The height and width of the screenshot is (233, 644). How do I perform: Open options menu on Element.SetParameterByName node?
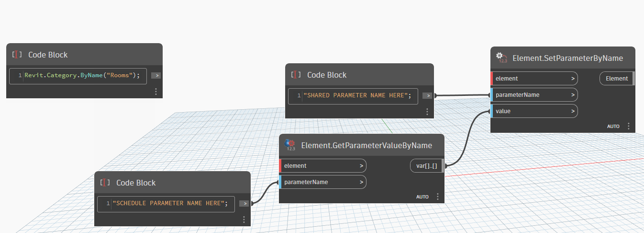pos(628,126)
